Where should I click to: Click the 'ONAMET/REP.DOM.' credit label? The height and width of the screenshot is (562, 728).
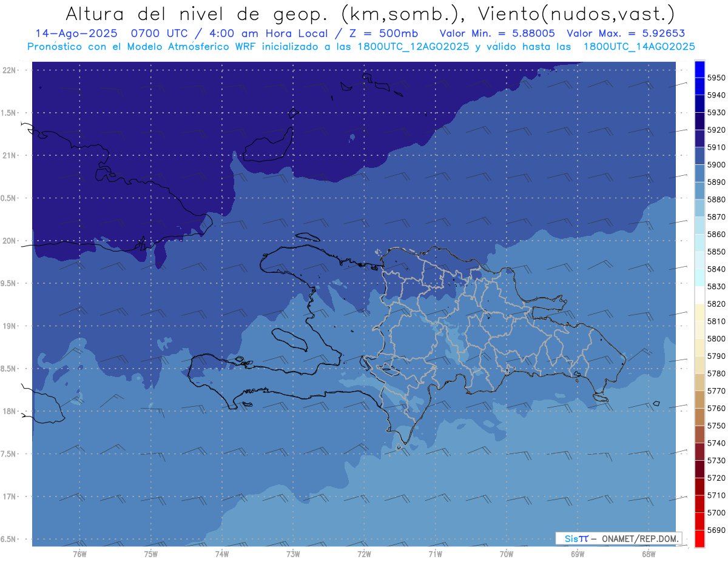(x=640, y=538)
